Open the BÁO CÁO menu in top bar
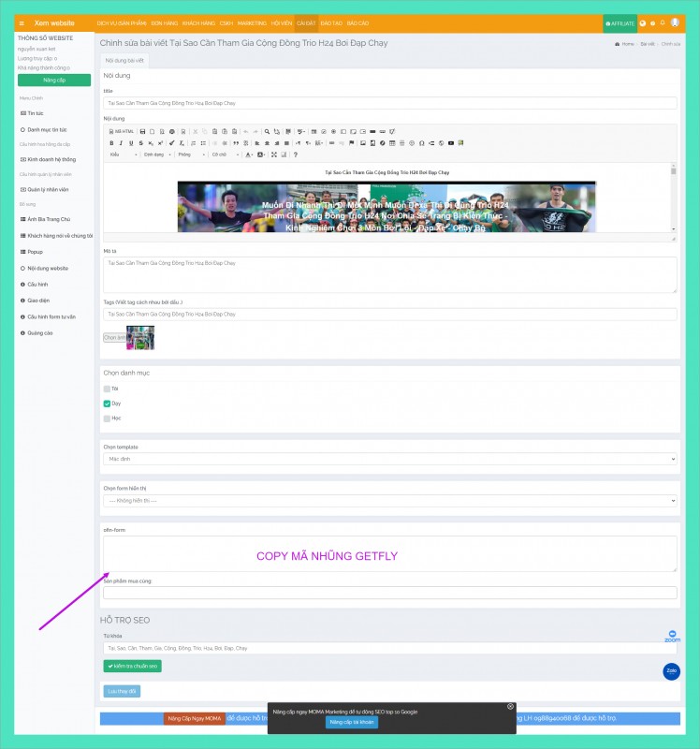Image resolution: width=700 pixels, height=749 pixels. [357, 22]
